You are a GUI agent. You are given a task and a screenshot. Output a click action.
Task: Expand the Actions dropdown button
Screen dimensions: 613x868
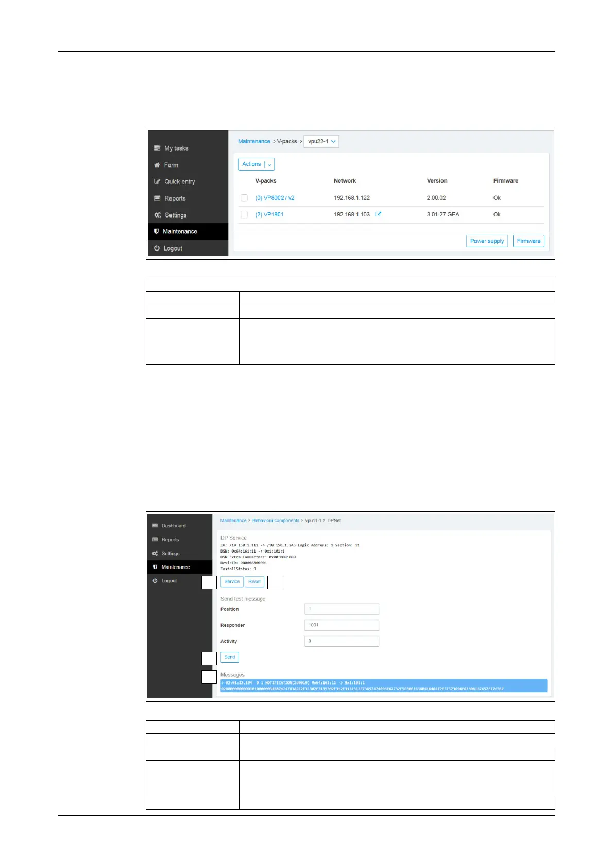(256, 164)
